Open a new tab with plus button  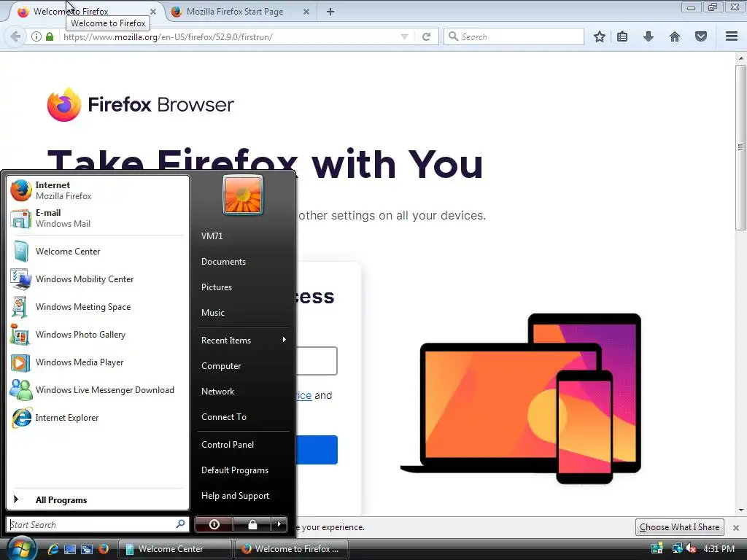point(330,12)
